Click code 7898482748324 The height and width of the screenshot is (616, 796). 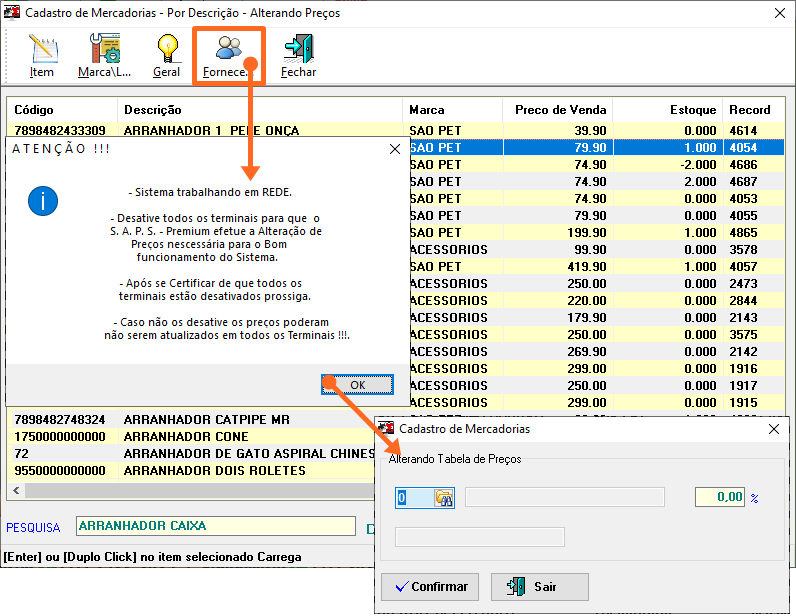coord(60,420)
